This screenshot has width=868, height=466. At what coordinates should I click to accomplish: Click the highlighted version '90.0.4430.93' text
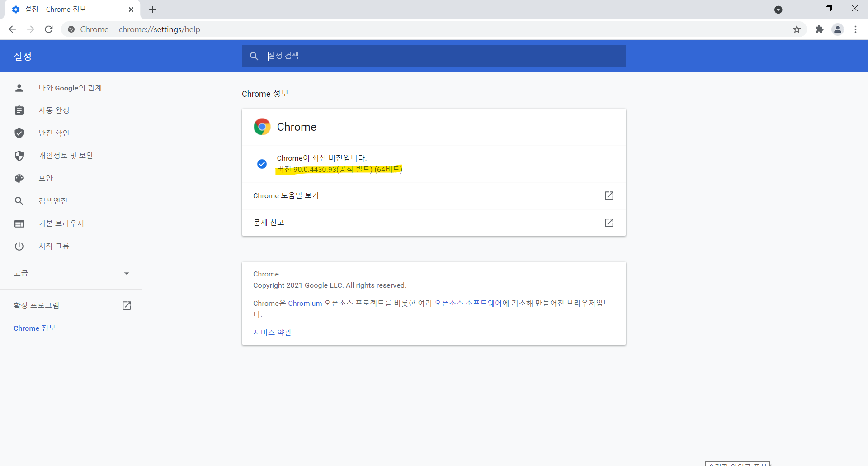tap(315, 170)
